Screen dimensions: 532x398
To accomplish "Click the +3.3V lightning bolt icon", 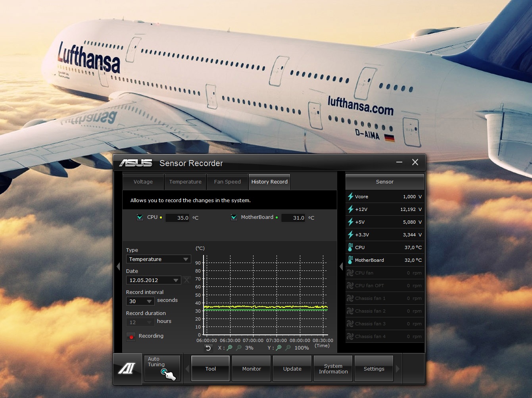I will (x=350, y=234).
